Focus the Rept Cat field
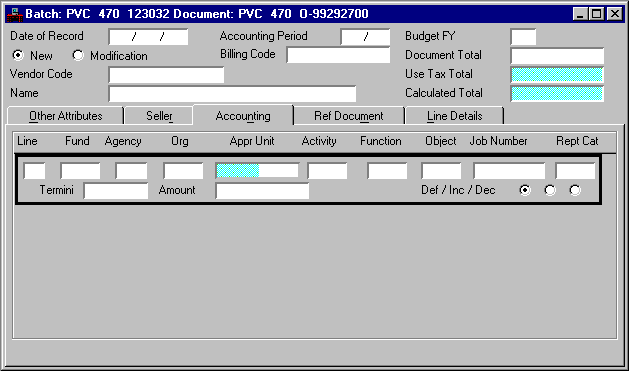This screenshot has width=629, height=371. 575,171
